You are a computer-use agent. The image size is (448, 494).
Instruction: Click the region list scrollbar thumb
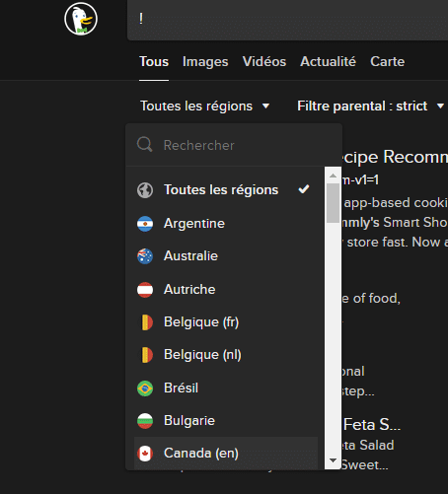pos(333,203)
